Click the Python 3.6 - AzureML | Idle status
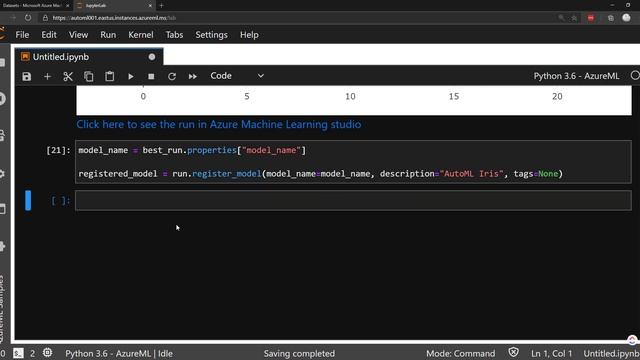 click(x=119, y=353)
